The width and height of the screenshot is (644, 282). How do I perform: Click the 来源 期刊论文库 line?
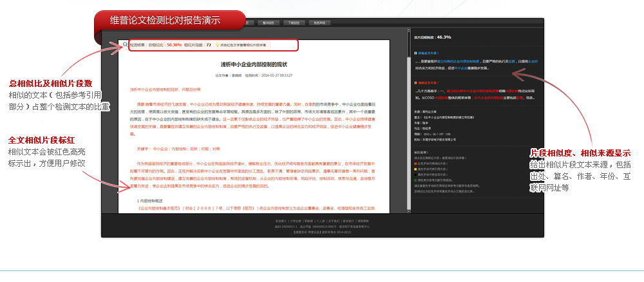pos(426,111)
